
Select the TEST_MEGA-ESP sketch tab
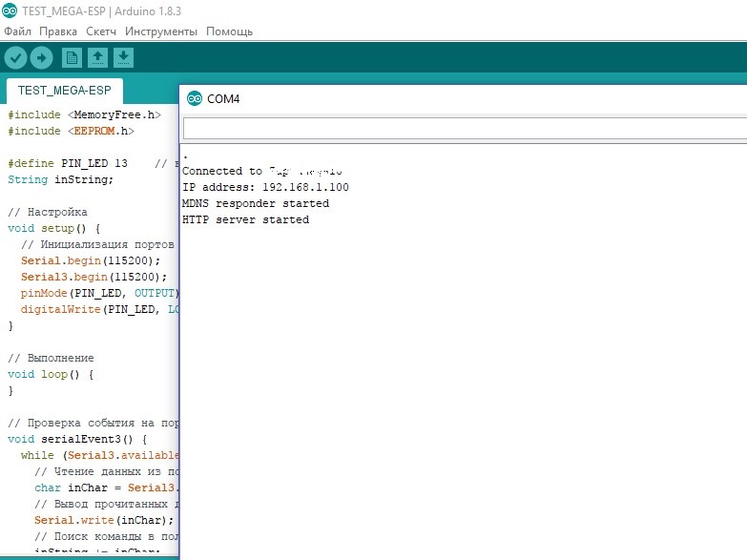coord(64,92)
